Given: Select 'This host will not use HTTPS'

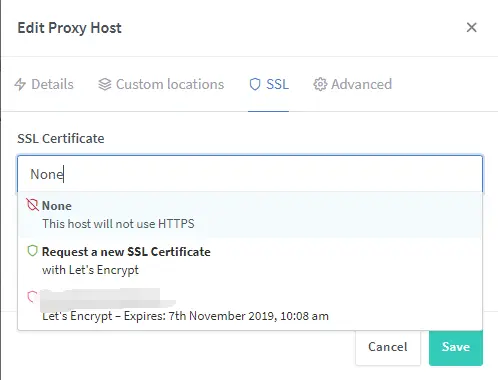Looking at the screenshot, I should click(x=118, y=224).
